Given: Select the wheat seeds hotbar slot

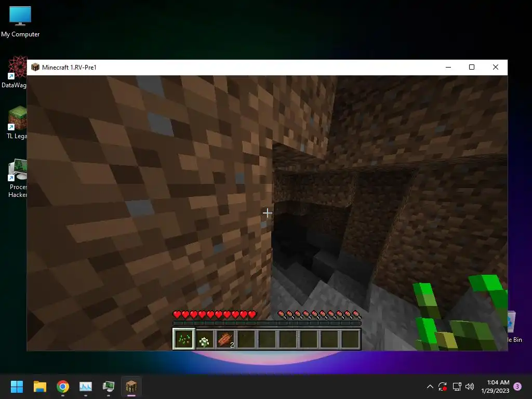Looking at the screenshot, I should (x=184, y=339).
